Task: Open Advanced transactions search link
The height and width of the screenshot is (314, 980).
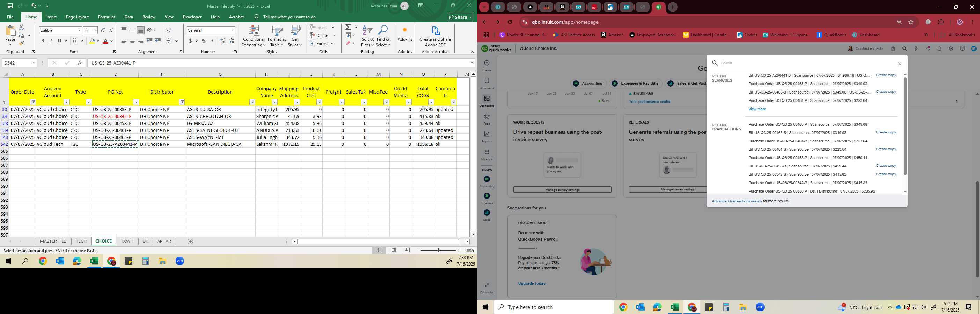Action: point(737,201)
